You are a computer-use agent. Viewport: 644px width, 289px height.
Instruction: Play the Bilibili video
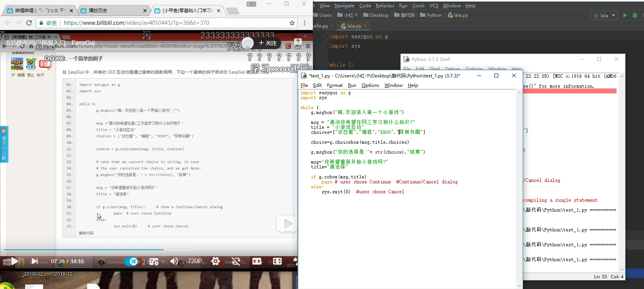[14, 261]
